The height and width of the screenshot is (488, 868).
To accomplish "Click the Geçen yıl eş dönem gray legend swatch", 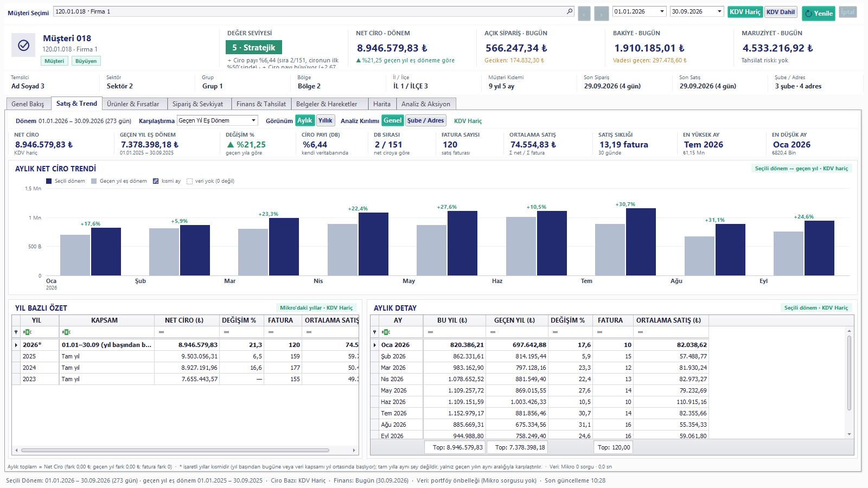I will [x=94, y=181].
